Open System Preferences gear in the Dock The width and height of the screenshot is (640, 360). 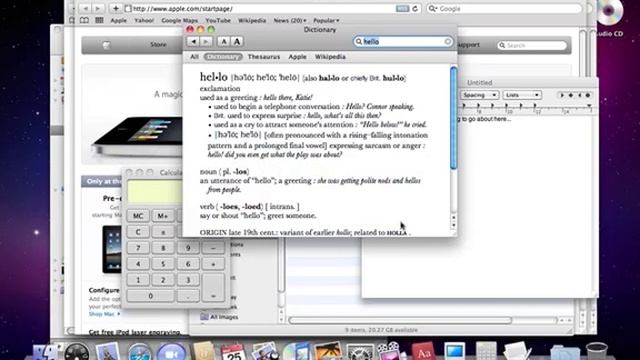click(360, 352)
